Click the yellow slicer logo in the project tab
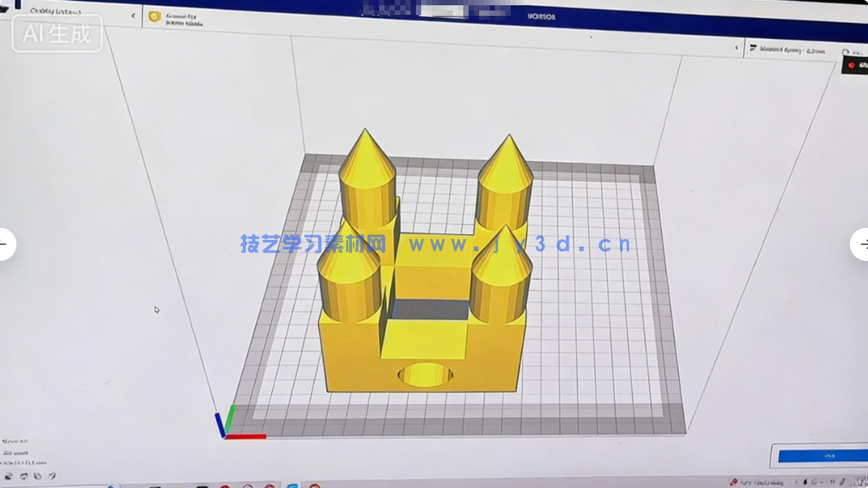 [154, 17]
